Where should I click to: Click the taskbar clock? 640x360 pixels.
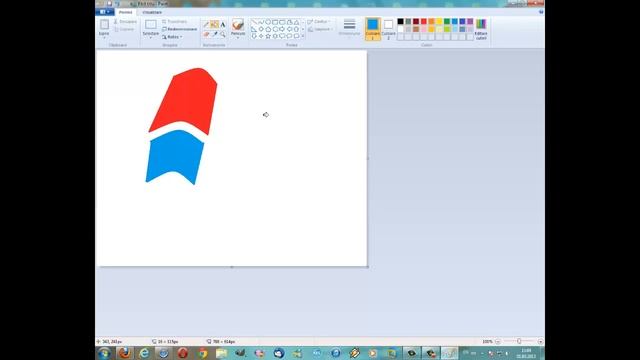pyautogui.click(x=526, y=353)
